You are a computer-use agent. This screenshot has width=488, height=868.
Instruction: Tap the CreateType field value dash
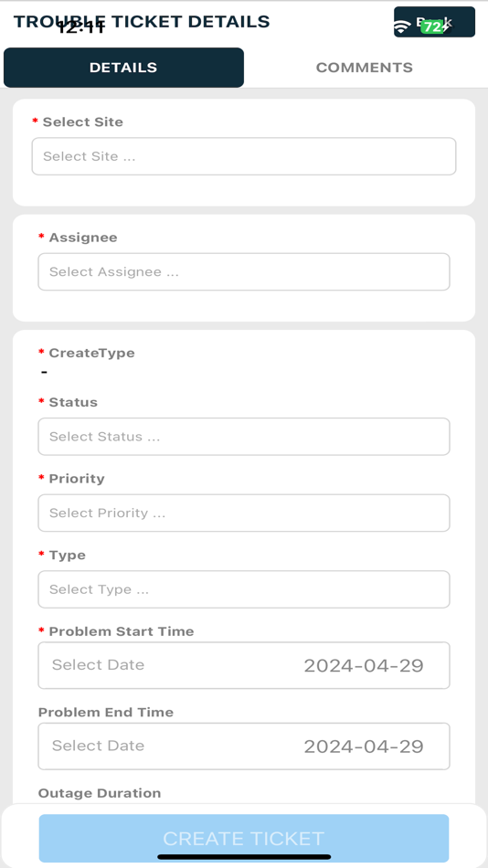(x=44, y=372)
